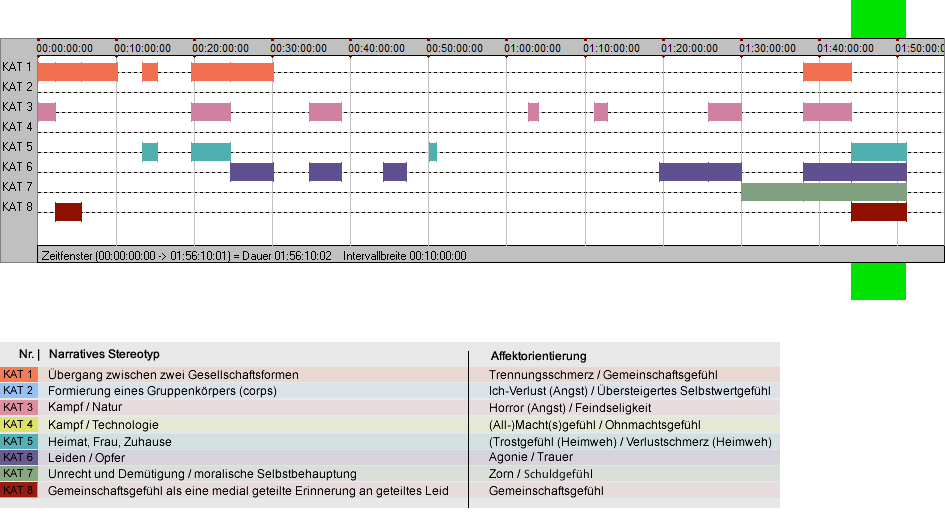Select narrow KAT 3 segment after 01:10:00:00

click(601, 112)
